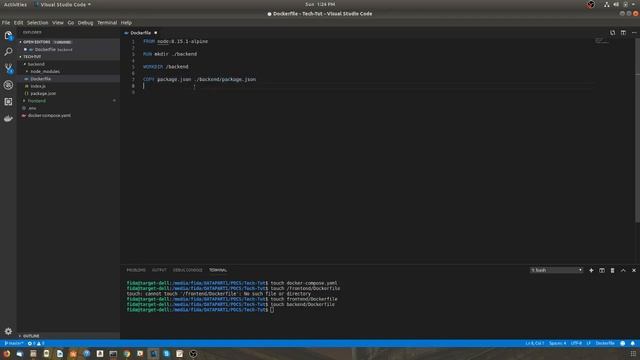Switch to the OUTPUT panel tab

click(159, 270)
